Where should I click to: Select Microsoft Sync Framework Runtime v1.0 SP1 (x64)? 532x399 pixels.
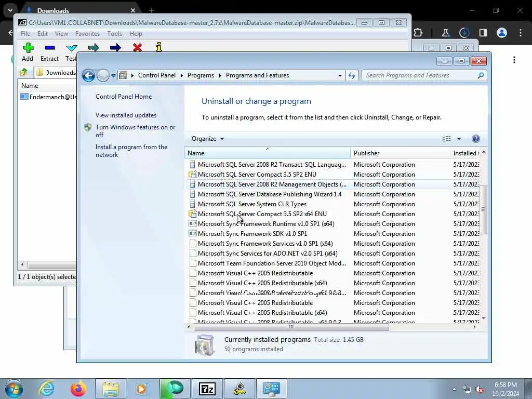coord(266,223)
